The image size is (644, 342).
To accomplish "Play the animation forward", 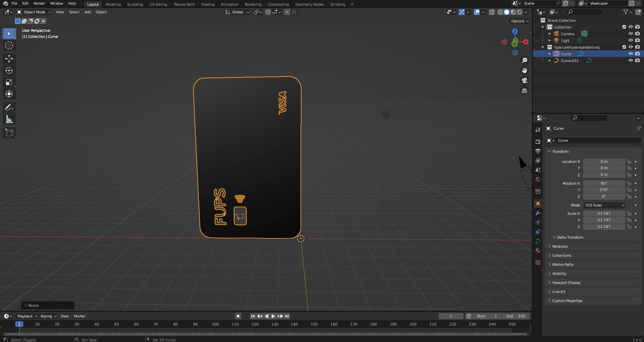I will [273, 316].
